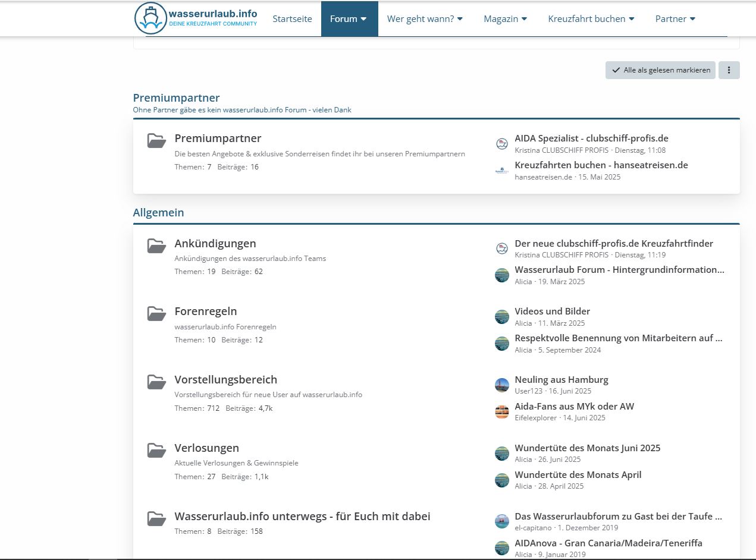Open the Verlosungen forum

tap(207, 448)
